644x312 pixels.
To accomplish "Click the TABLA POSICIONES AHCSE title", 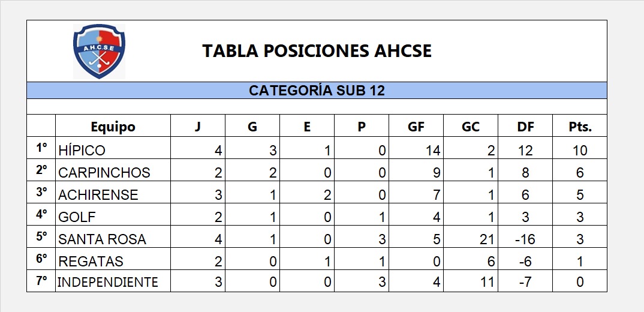I will click(317, 51).
